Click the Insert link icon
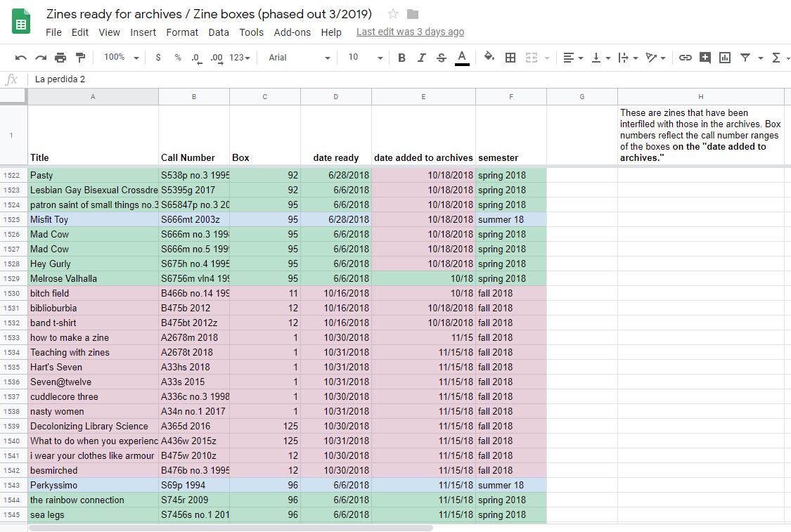This screenshot has width=791, height=532. click(x=685, y=58)
